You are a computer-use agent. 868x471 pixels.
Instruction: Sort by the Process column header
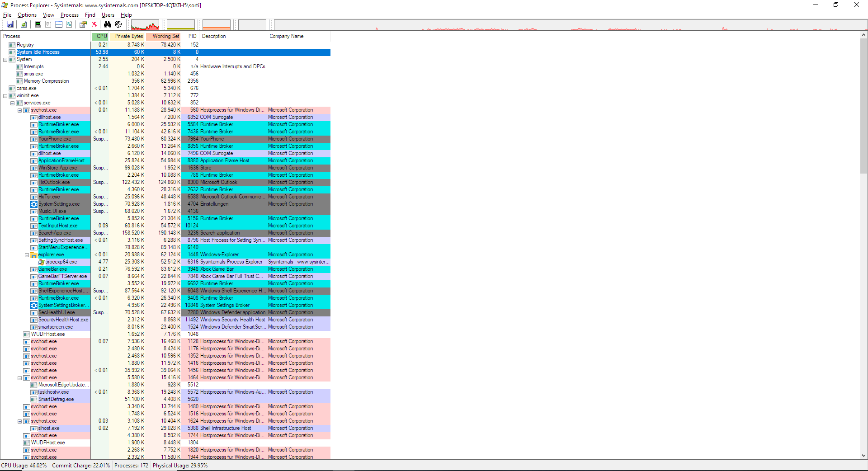click(45, 36)
